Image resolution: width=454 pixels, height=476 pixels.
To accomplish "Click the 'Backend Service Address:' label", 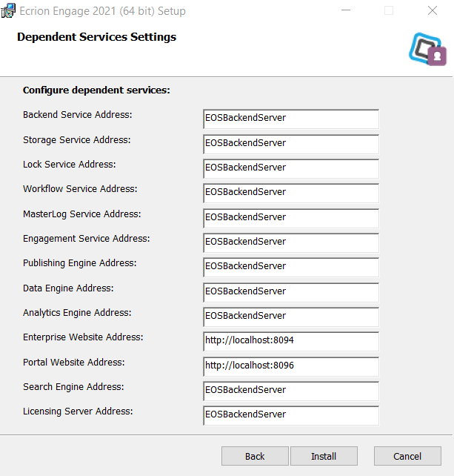I will [78, 115].
